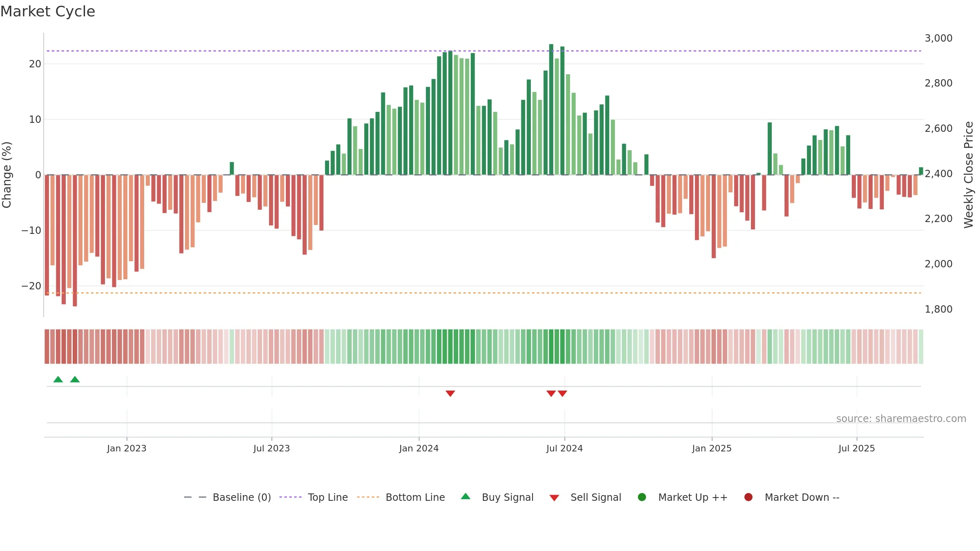Click the purple dotted Top Line legend swatch
The image size is (980, 551).
coord(290,497)
